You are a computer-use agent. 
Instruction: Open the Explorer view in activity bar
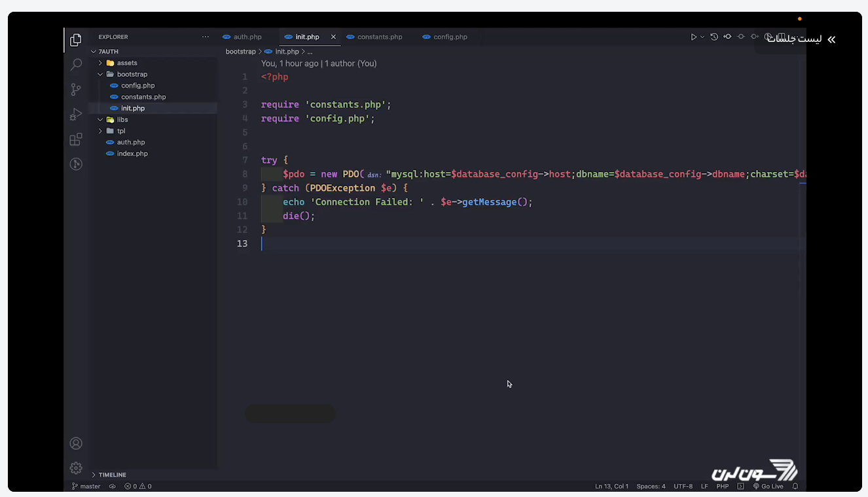tap(76, 40)
